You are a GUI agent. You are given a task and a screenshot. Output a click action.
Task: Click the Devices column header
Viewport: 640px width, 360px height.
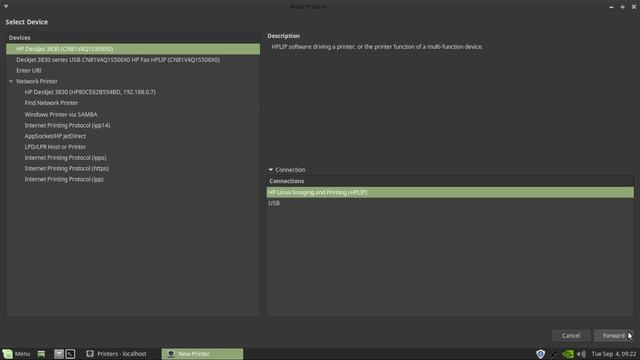pyautogui.click(x=133, y=38)
